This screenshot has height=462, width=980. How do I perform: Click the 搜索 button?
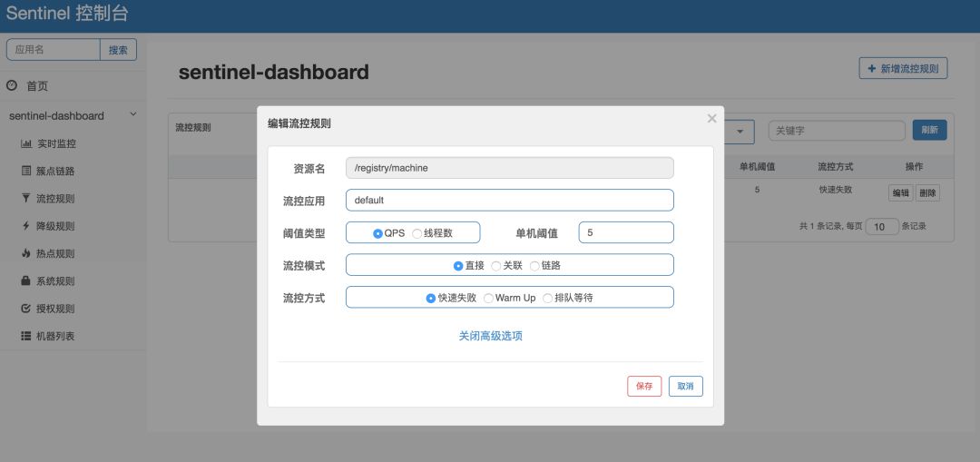tap(118, 50)
